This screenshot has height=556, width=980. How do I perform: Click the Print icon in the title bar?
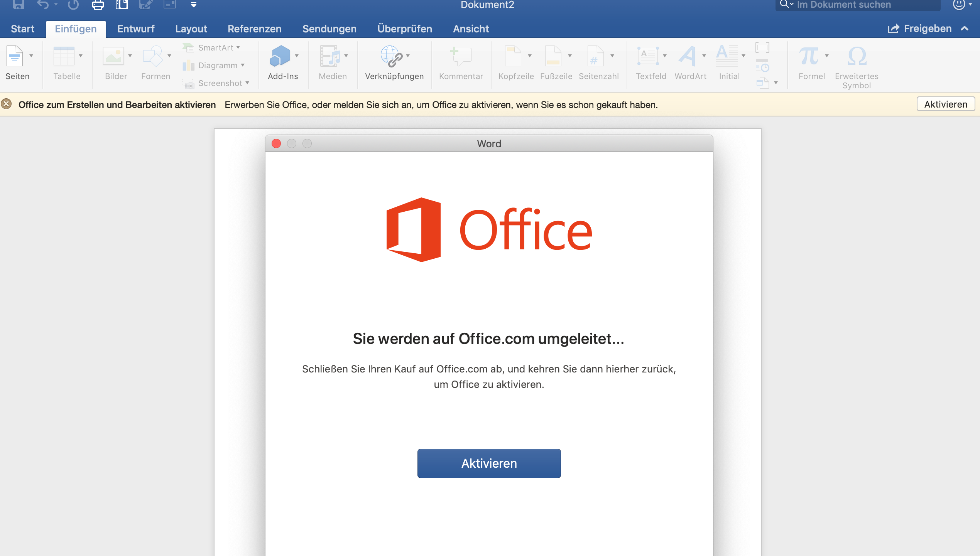[98, 5]
